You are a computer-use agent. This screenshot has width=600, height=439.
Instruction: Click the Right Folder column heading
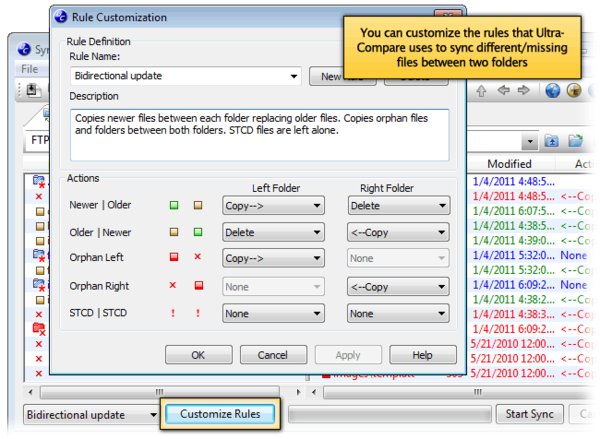coord(387,188)
